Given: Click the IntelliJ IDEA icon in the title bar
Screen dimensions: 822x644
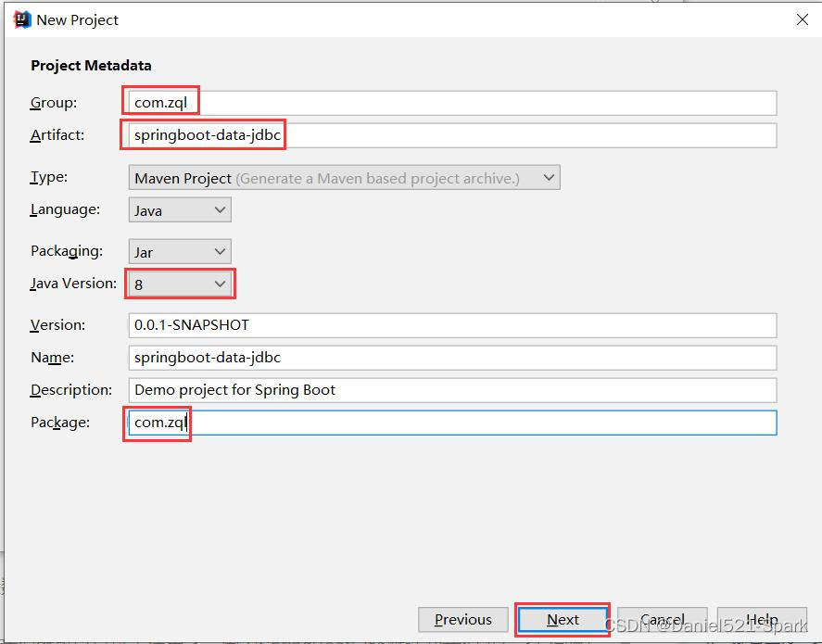Looking at the screenshot, I should (22, 19).
